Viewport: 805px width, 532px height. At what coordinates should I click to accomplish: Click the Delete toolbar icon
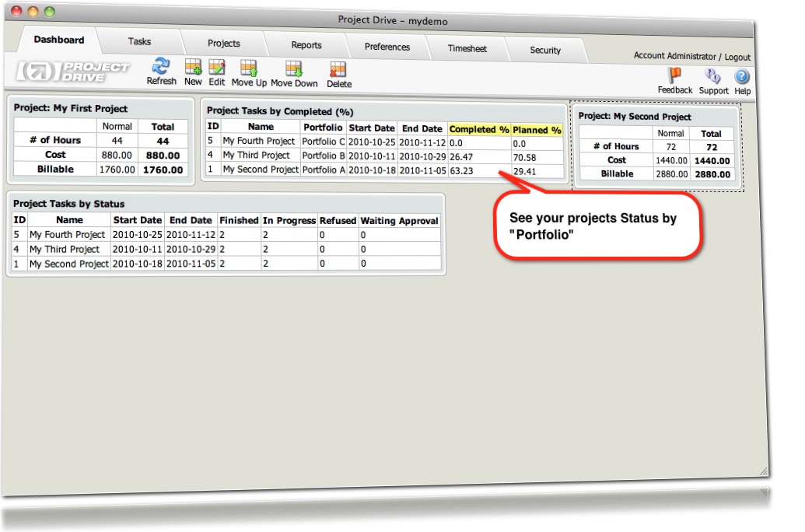(338, 70)
